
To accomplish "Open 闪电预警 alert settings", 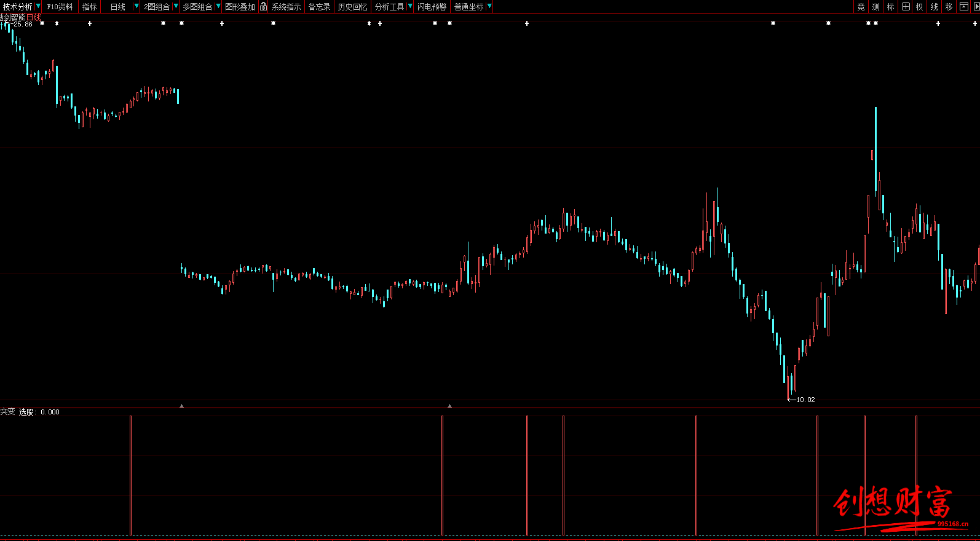I will 432,7.
